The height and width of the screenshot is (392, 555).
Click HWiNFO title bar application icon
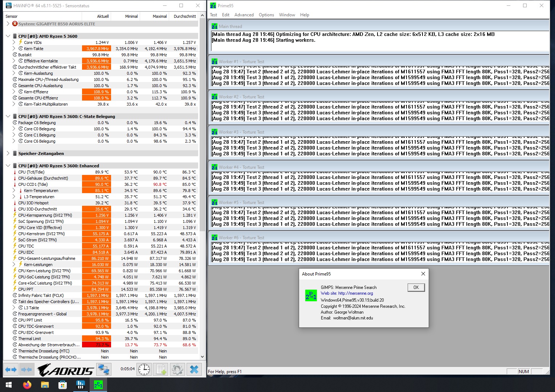[9, 5]
